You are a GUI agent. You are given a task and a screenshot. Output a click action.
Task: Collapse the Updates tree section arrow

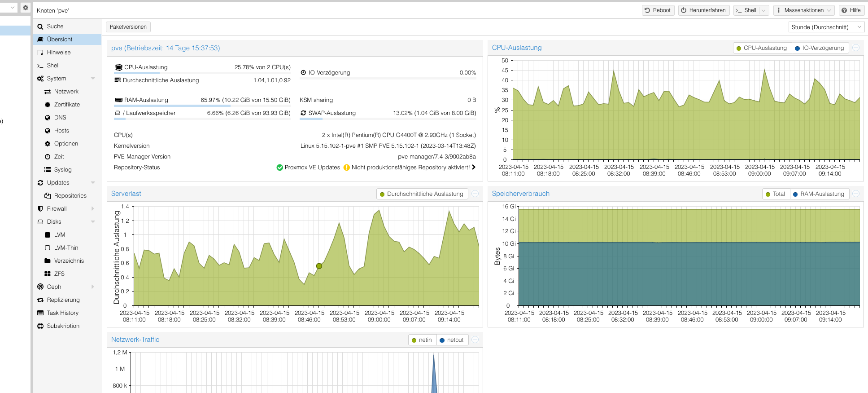(93, 183)
